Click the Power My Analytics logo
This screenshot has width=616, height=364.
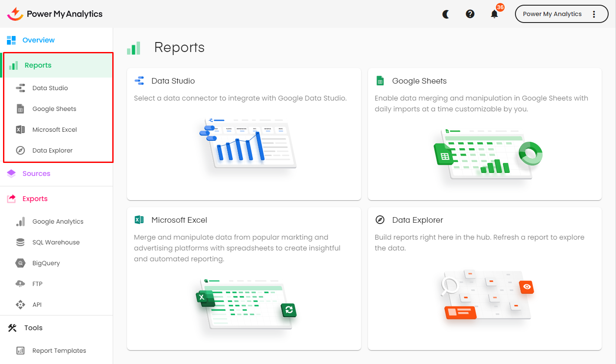[x=55, y=14]
